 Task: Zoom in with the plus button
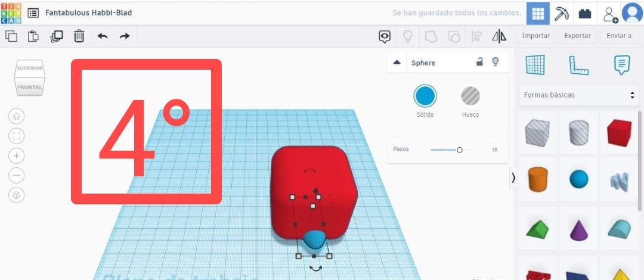(x=17, y=155)
